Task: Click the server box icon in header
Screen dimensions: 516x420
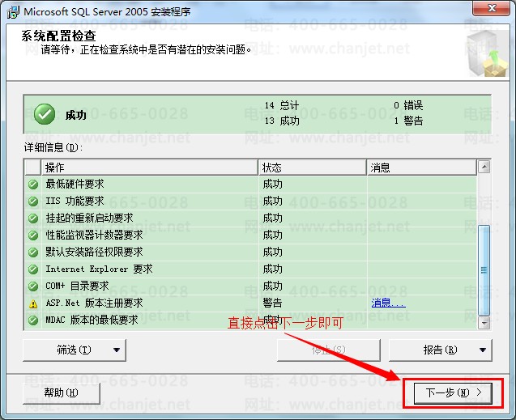Action: 487,54
